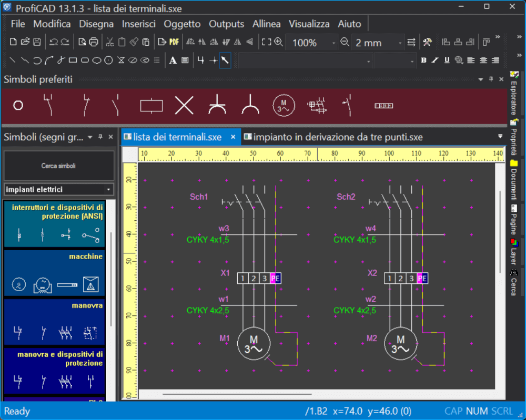This screenshot has width=526, height=420.
Task: Click the canvas horizontal scrollbar
Action: (237, 394)
